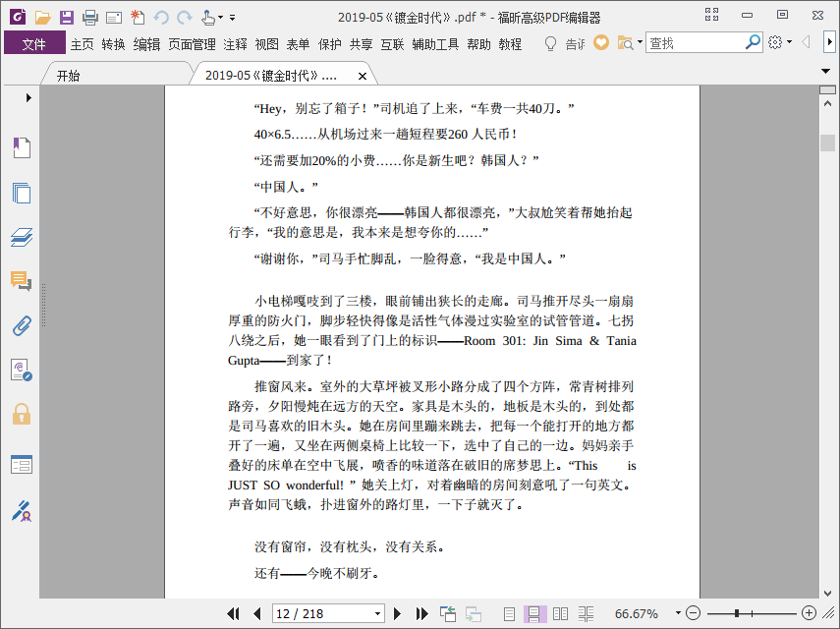Click the orange heart favorites icon
This screenshot has width=840, height=629.
(601, 42)
